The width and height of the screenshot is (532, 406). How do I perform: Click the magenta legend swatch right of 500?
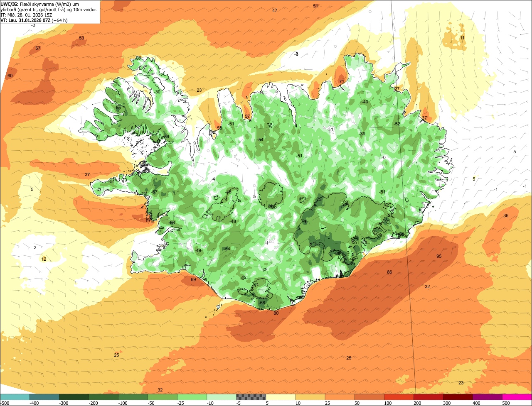(x=517, y=397)
